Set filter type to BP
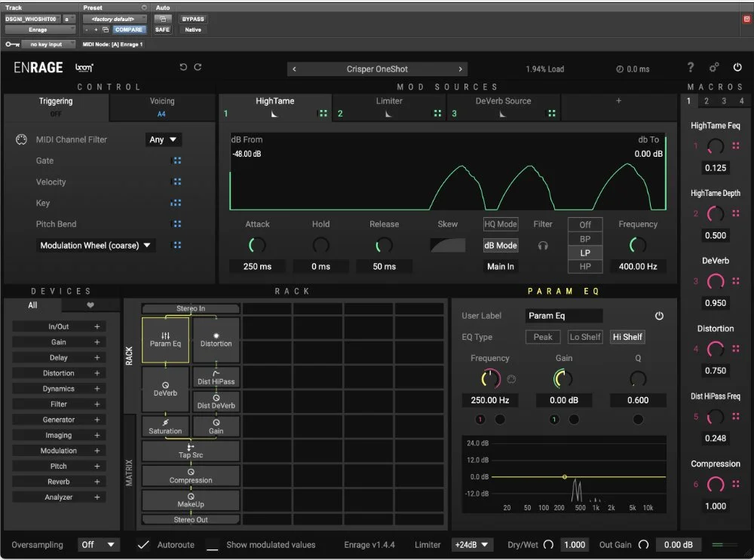 tap(585, 239)
